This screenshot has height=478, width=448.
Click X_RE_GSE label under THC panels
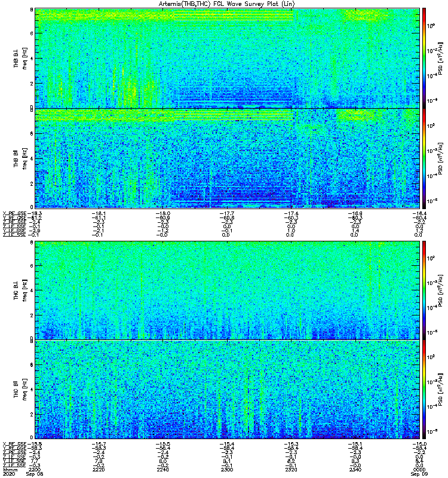(x=14, y=444)
